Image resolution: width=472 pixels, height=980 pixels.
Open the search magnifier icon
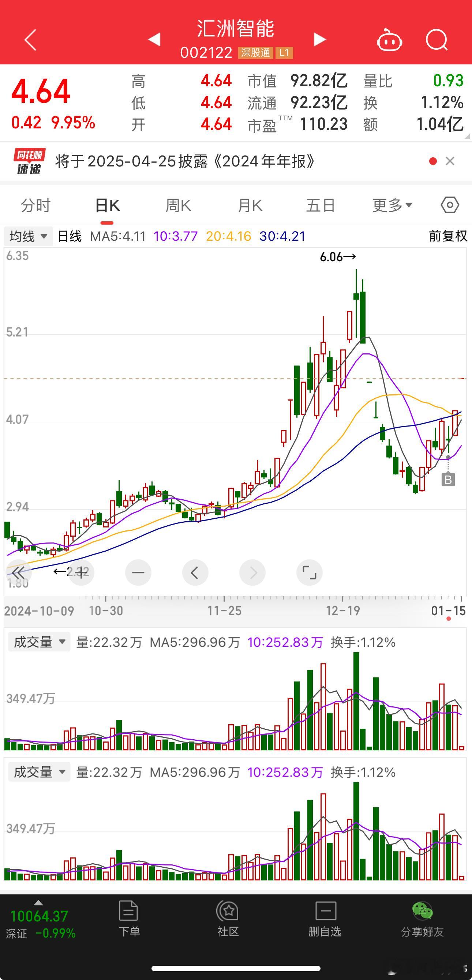437,40
